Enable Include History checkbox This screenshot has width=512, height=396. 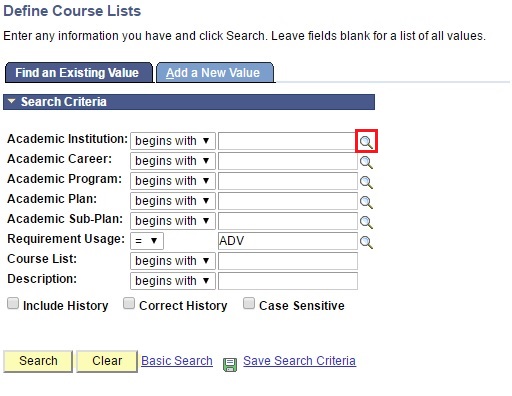point(13,304)
